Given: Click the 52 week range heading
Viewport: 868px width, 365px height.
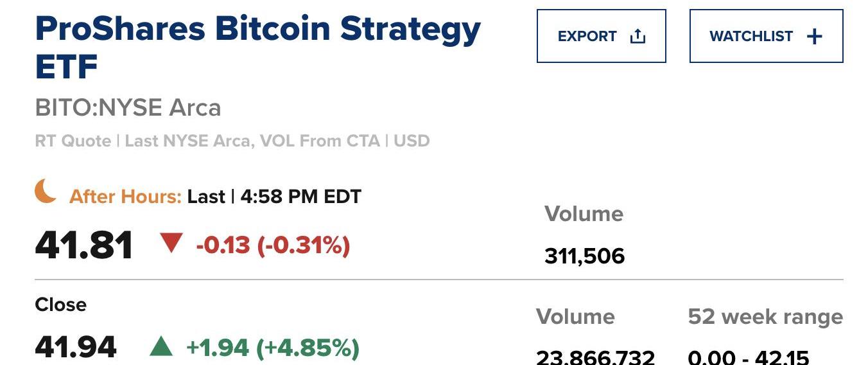Looking at the screenshot, I should 765,317.
